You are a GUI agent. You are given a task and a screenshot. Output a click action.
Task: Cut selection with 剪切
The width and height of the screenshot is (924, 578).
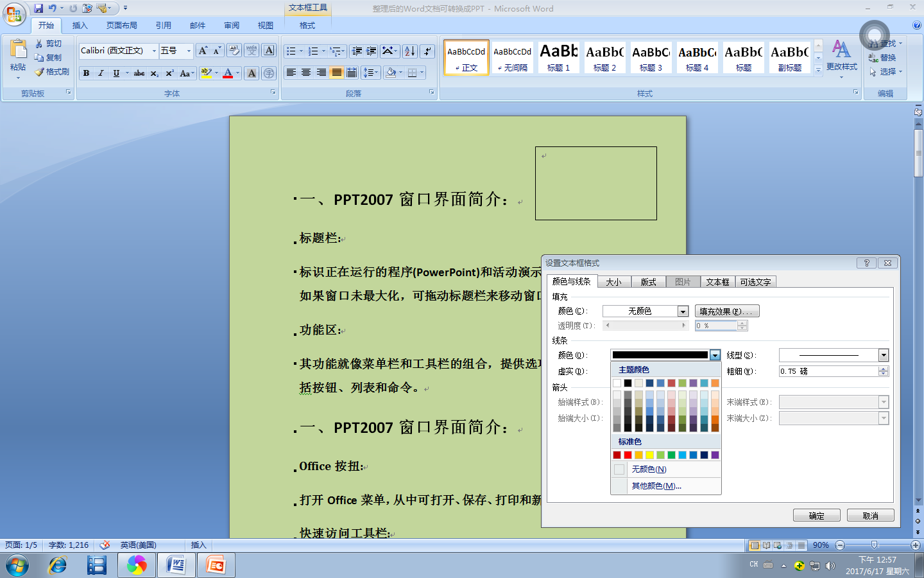(49, 44)
